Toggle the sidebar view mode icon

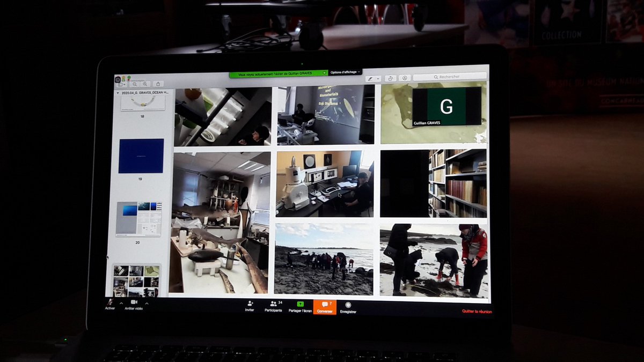point(120,84)
